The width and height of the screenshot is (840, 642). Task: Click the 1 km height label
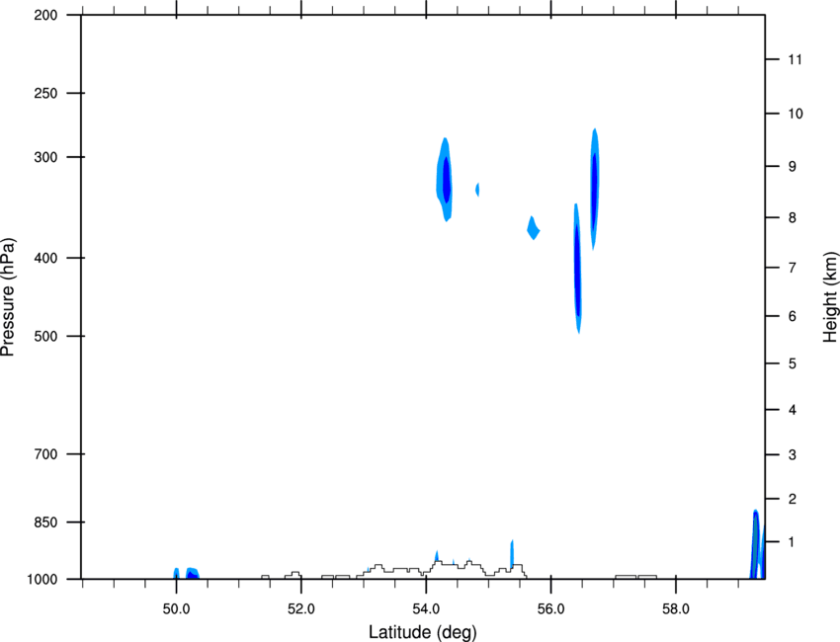(792, 542)
